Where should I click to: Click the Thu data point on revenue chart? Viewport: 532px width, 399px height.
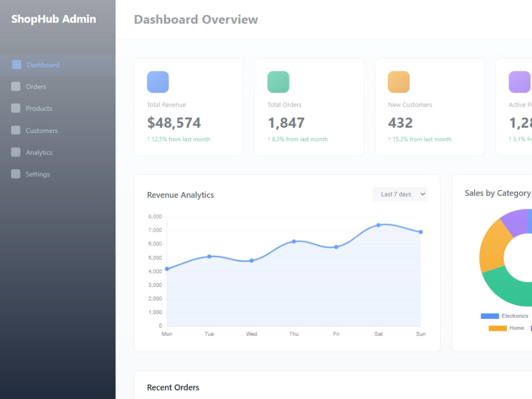click(x=294, y=242)
